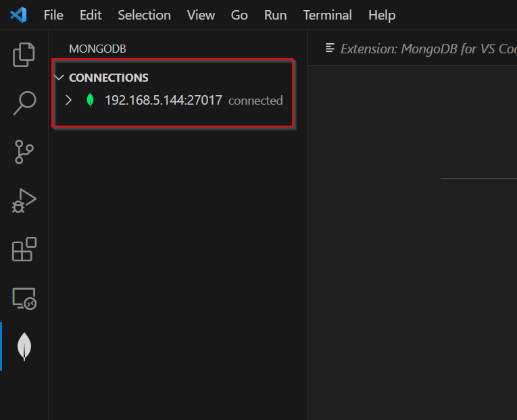Screen dimensions: 517x420
Task: Open the Go menu
Action: point(239,15)
